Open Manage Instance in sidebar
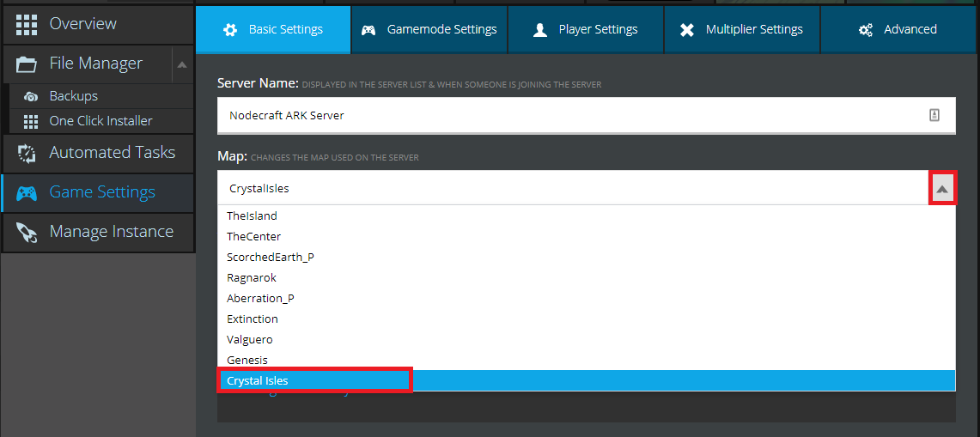The width and height of the screenshot is (980, 437). pos(98,232)
